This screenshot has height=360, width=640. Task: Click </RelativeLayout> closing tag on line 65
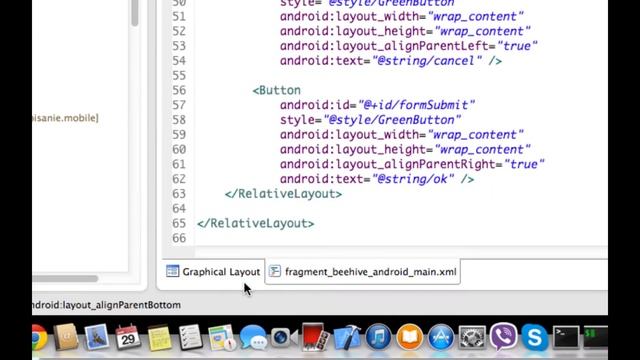[x=256, y=223]
